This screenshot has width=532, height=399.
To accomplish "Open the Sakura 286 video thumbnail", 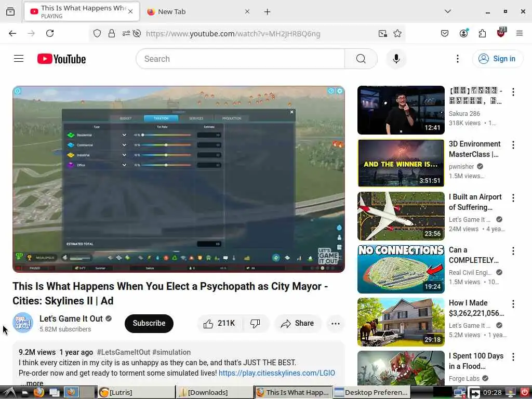I will (x=401, y=110).
